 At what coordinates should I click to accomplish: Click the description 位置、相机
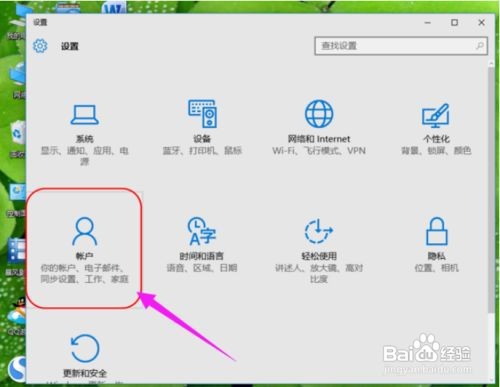[436, 268]
